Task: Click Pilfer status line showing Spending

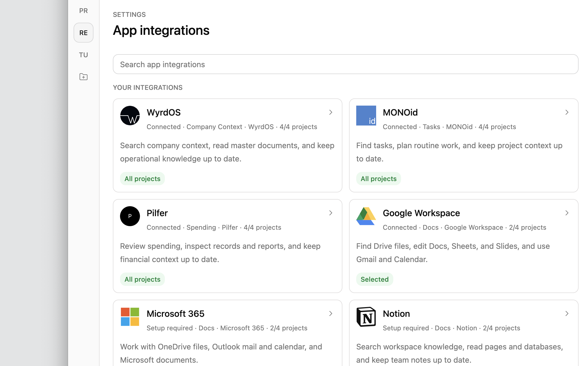Action: [x=214, y=227]
